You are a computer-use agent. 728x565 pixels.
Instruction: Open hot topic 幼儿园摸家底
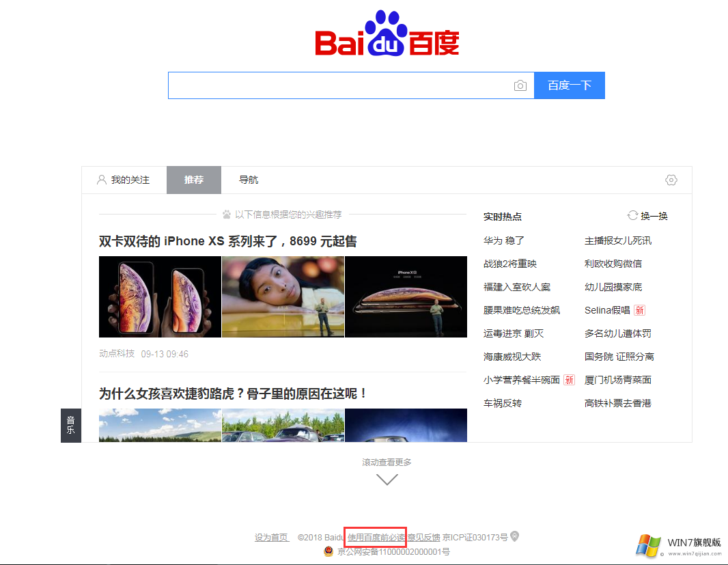(x=613, y=287)
